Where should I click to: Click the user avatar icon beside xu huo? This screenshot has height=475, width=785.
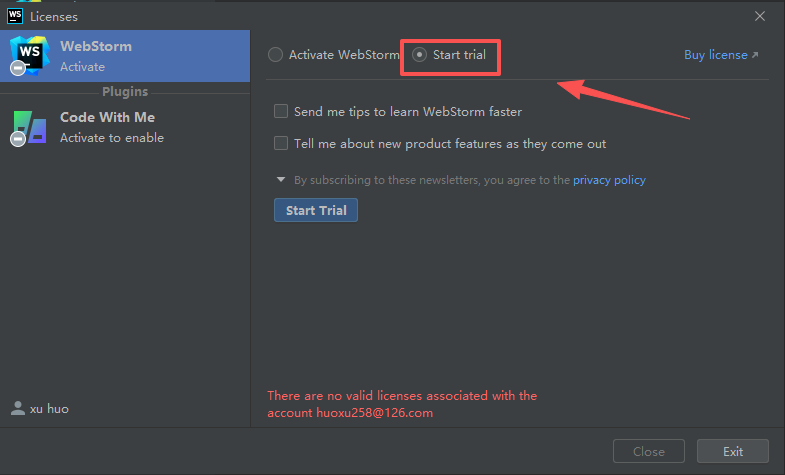pos(18,408)
